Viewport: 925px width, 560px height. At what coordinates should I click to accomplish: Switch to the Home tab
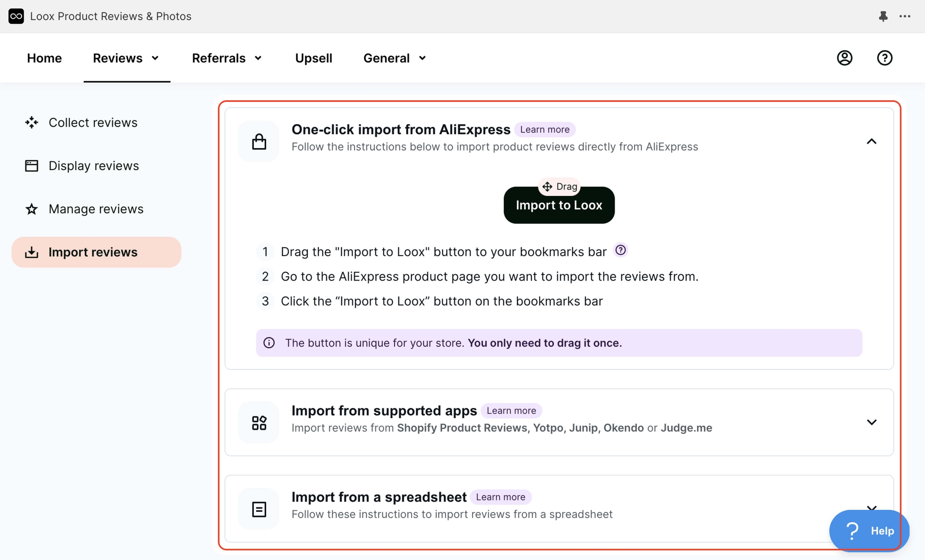coord(44,58)
